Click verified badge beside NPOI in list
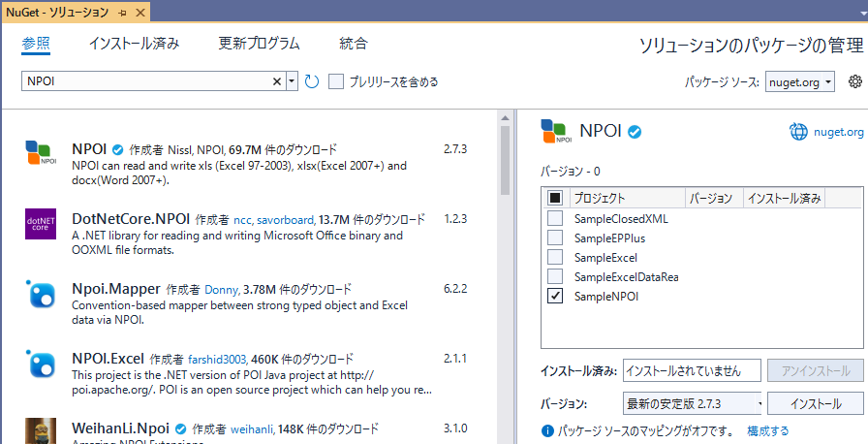This screenshot has width=868, height=444. click(117, 149)
